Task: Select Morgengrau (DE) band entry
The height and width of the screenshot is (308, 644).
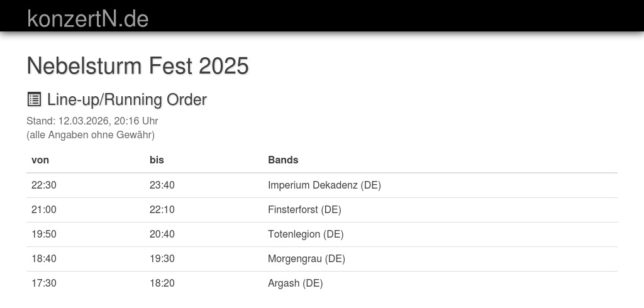Action: (306, 258)
